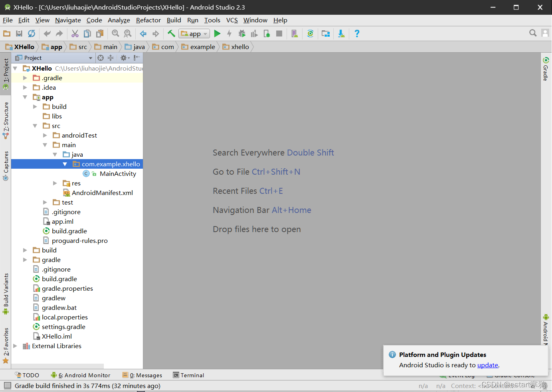The image size is (552, 392).
Task: Expand the .gradle folder arrow
Action: coord(25,78)
